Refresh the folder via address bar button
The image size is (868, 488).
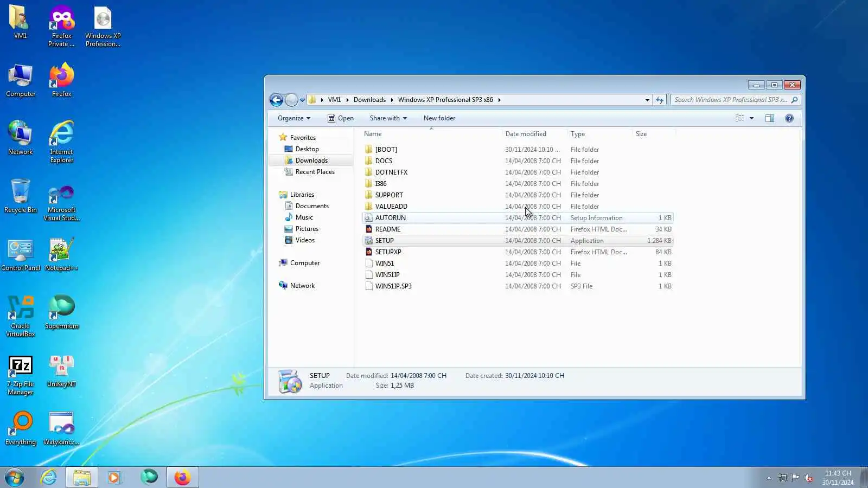[660, 100]
